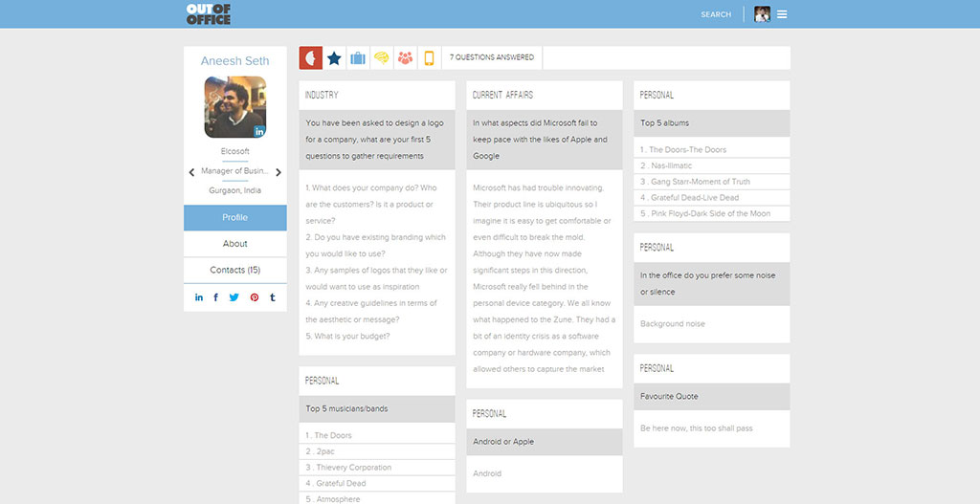This screenshot has width=980, height=504.
Task: Open the Out of Office logo home link
Action: coord(208,13)
